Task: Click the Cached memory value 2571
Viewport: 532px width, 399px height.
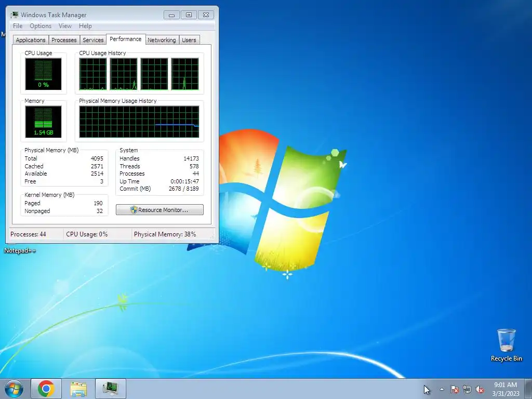Action: coord(97,166)
